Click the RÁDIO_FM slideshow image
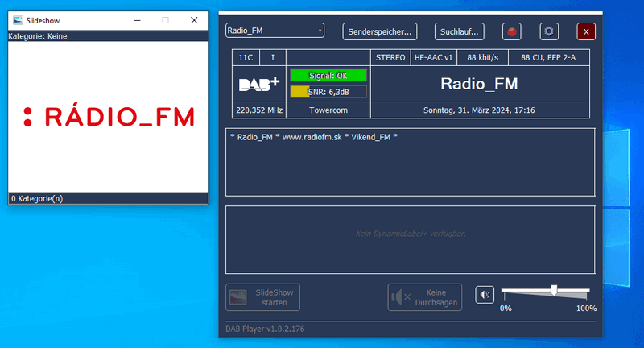 [x=109, y=117]
